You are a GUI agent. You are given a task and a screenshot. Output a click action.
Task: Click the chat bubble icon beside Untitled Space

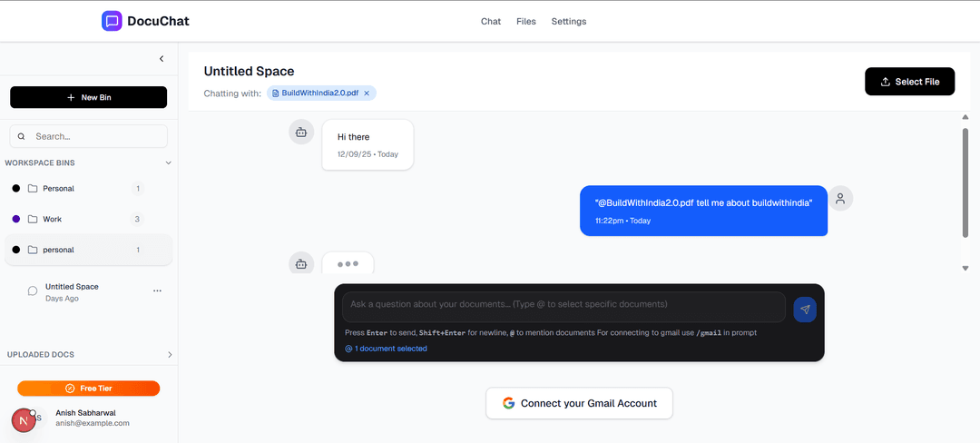tap(33, 291)
